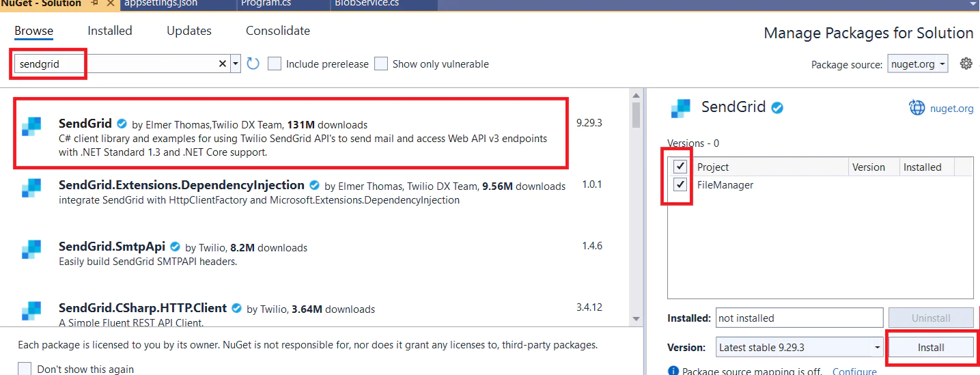
Task: Click the Installed 'not installed' text field
Action: coord(799,318)
